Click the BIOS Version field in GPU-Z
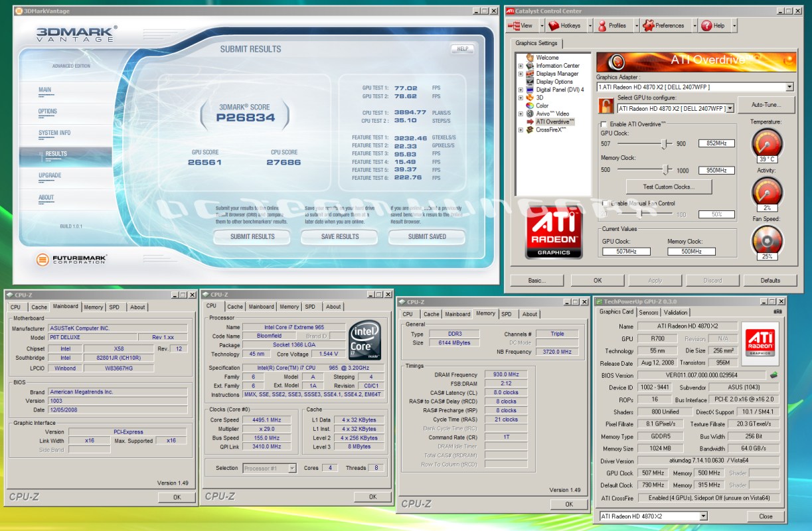Image resolution: width=812 pixels, height=531 pixels. (x=702, y=376)
